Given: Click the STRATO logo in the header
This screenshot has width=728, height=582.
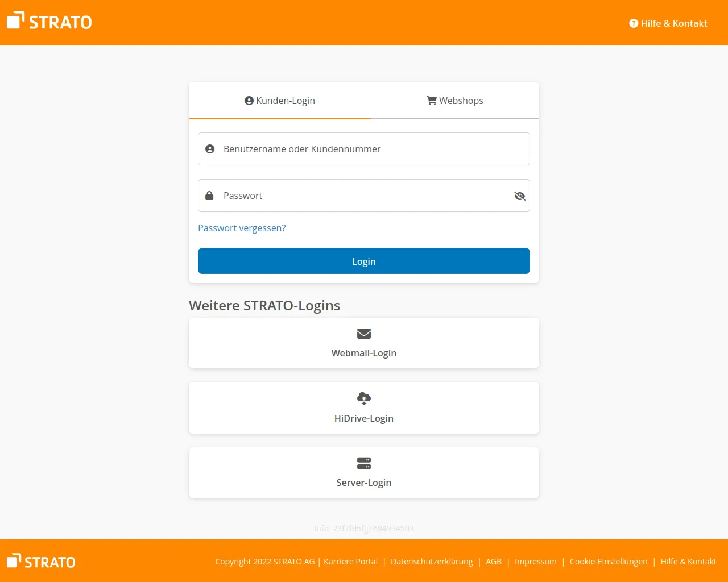Looking at the screenshot, I should [49, 21].
